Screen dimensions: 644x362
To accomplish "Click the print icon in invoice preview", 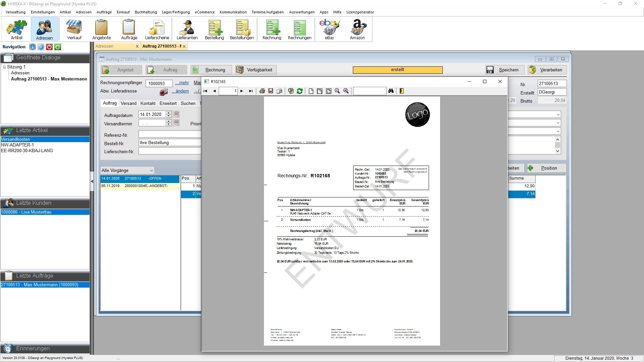I will click(x=262, y=91).
